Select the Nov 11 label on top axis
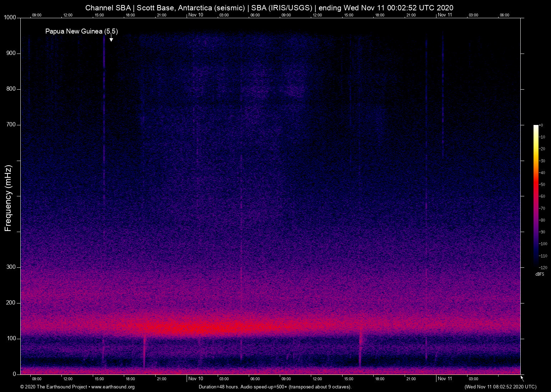Screen dimensions: 551x392 pos(445,15)
